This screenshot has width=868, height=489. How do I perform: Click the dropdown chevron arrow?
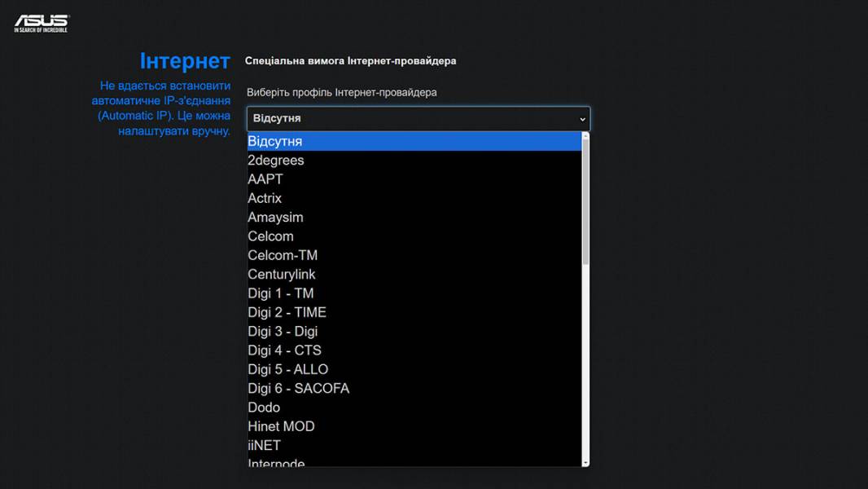[582, 119]
